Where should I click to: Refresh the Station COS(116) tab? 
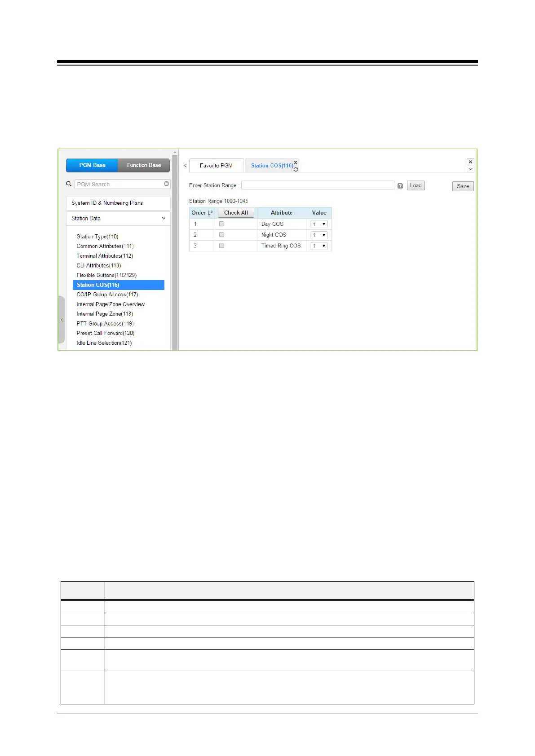click(x=296, y=169)
